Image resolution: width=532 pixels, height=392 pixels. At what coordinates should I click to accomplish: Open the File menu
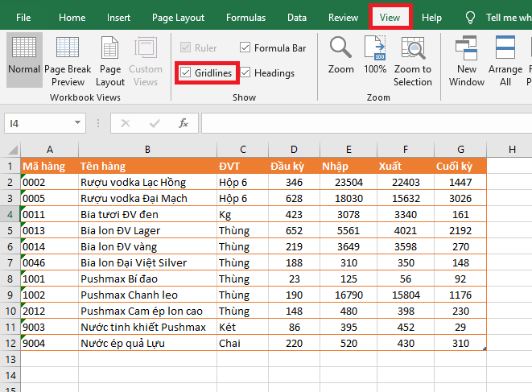click(24, 18)
